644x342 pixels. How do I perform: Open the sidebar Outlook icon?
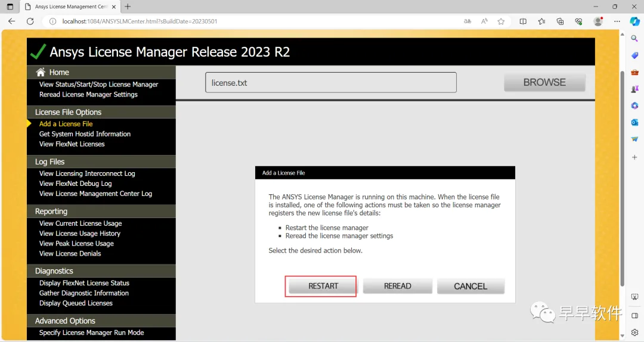[634, 122]
